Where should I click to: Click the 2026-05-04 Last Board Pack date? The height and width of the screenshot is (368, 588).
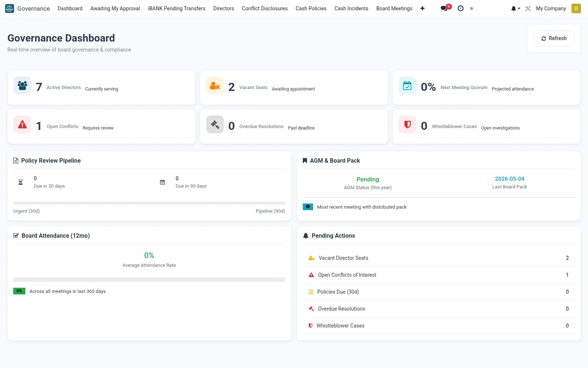pos(509,179)
